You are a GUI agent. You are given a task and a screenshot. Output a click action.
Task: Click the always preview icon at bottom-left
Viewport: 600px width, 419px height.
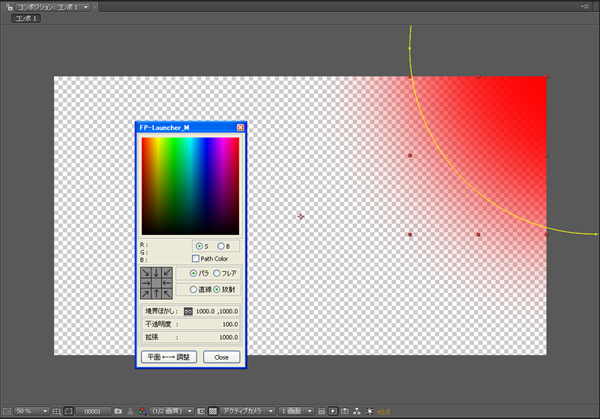[7, 411]
